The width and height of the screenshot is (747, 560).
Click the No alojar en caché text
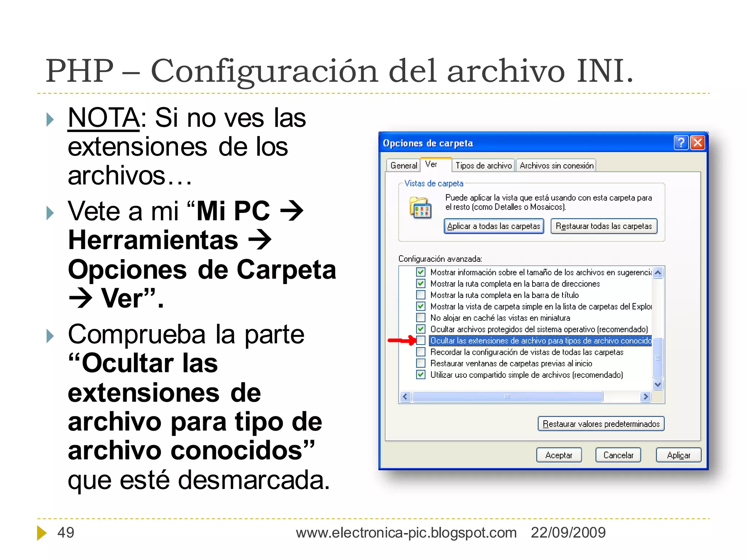point(500,318)
